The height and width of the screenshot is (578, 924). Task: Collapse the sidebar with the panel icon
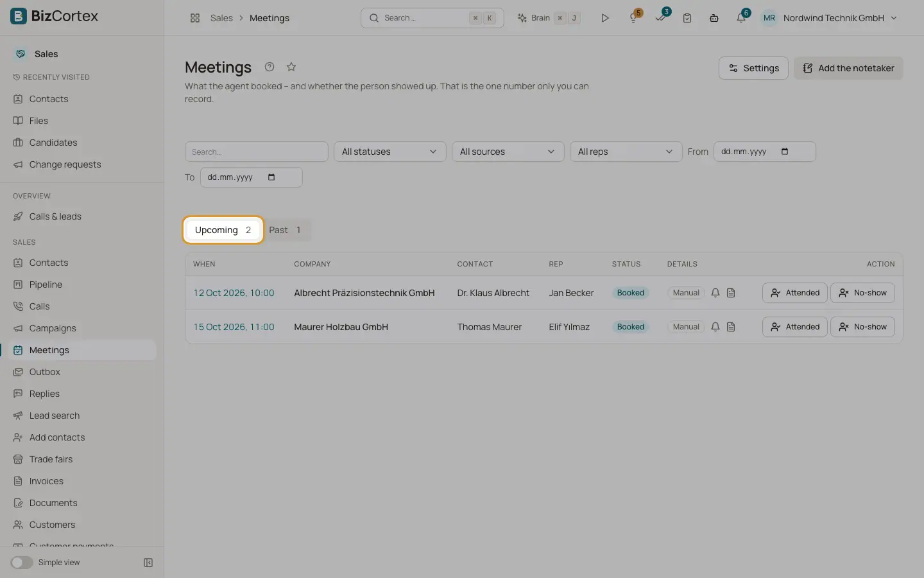pyautogui.click(x=148, y=563)
